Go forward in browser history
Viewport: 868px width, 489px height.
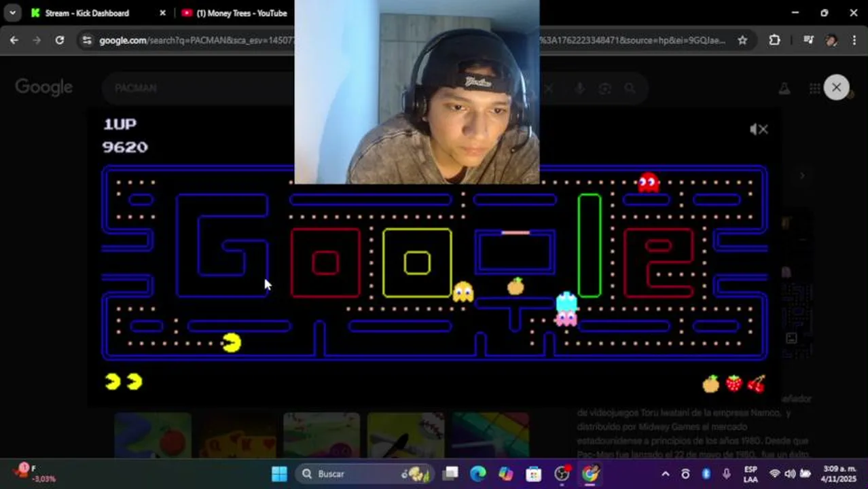37,40
